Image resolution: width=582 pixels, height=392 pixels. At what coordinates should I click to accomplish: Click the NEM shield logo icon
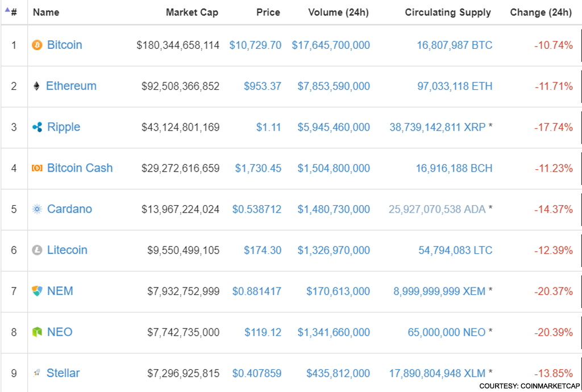(37, 291)
